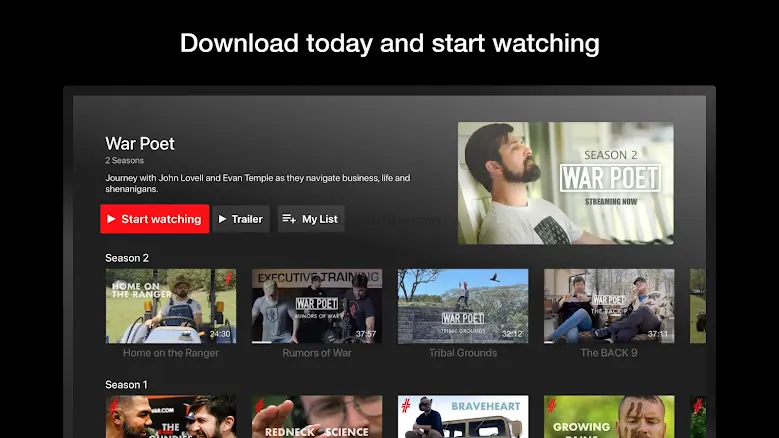Click the 37:11 duration on The BACK 9
Viewport: 779px width, 438px height.
658,334
